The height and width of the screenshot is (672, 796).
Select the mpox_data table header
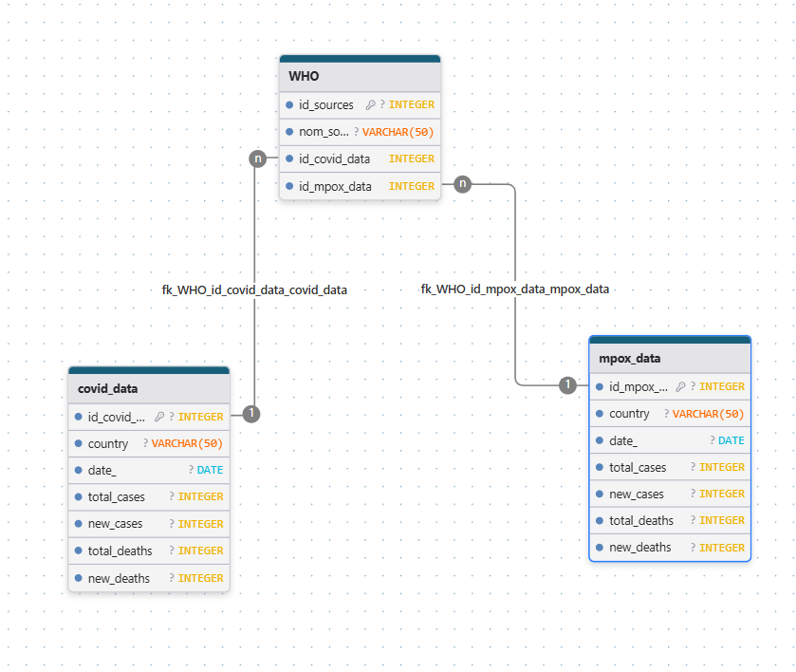coord(670,358)
